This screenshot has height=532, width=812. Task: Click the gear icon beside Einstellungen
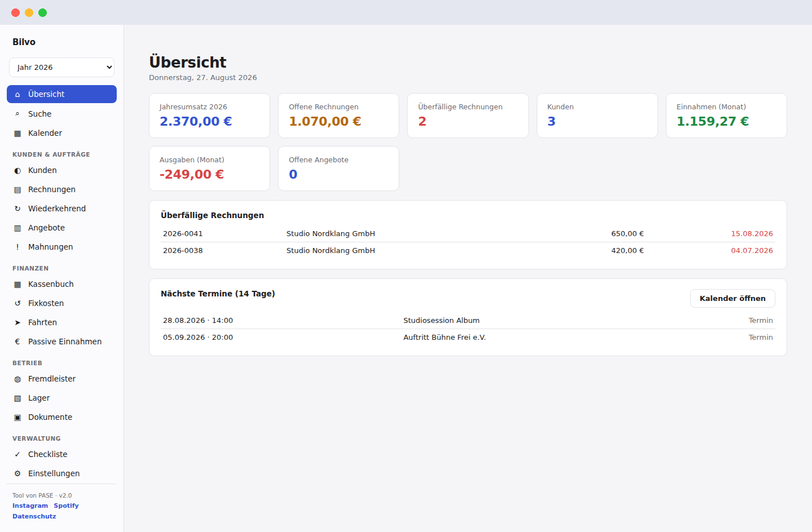point(17,474)
